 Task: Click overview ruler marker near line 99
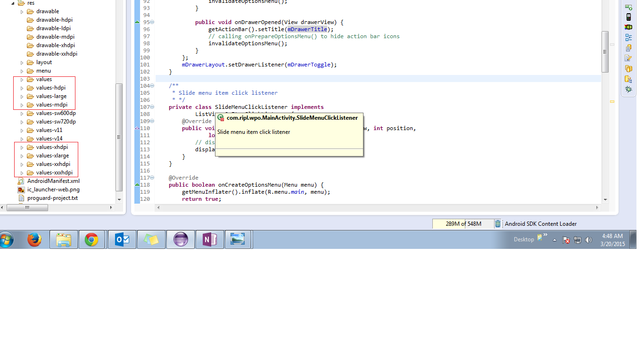click(x=612, y=44)
